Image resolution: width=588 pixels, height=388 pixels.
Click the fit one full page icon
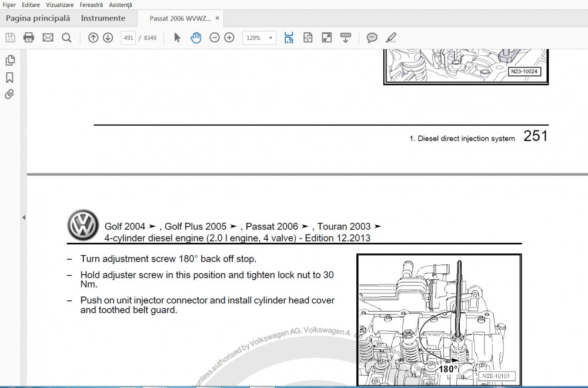308,38
